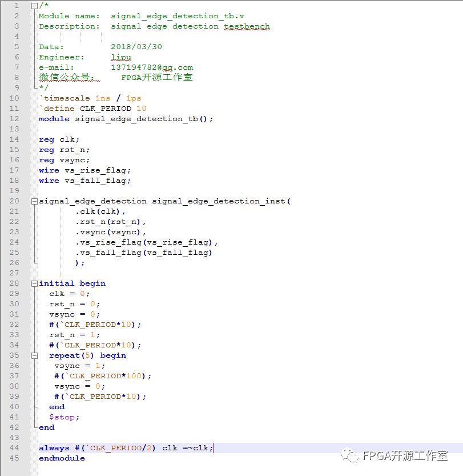Click the wire vs_rise_flag declaration
Image resolution: width=463 pixels, height=476 pixels.
coord(84,170)
